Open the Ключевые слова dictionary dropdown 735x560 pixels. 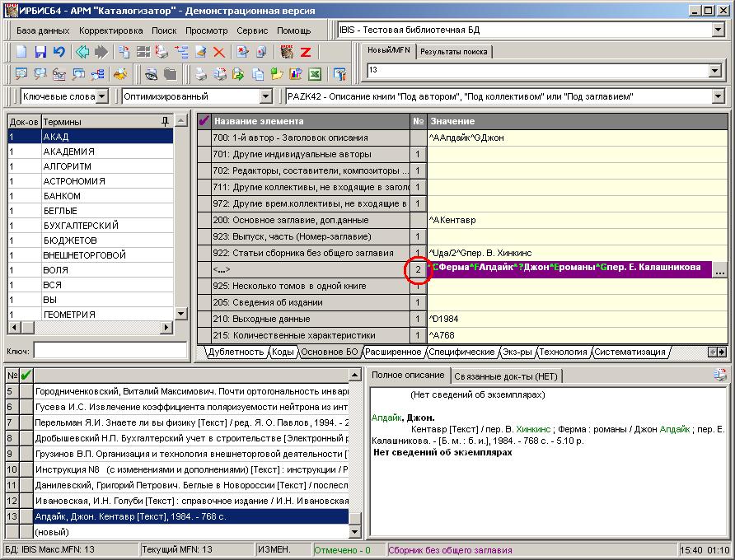[101, 97]
